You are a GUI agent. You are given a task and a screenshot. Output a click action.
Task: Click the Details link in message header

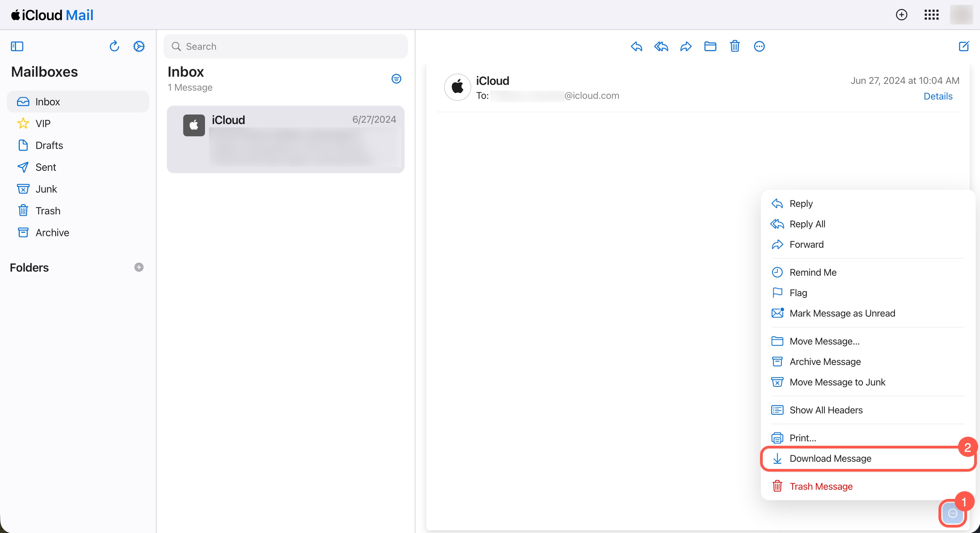tap(938, 96)
